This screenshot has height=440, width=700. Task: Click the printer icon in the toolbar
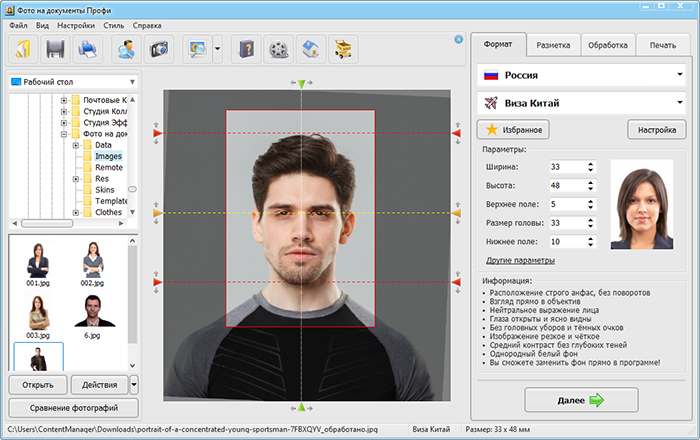89,48
